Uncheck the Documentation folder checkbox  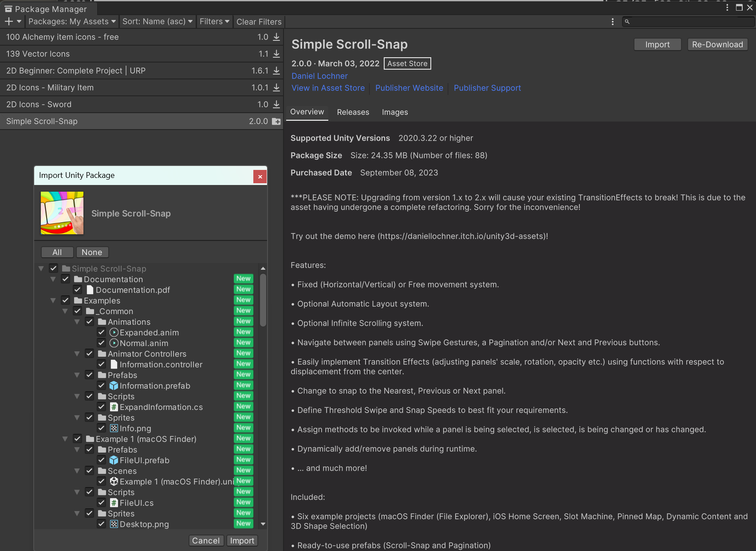click(65, 279)
